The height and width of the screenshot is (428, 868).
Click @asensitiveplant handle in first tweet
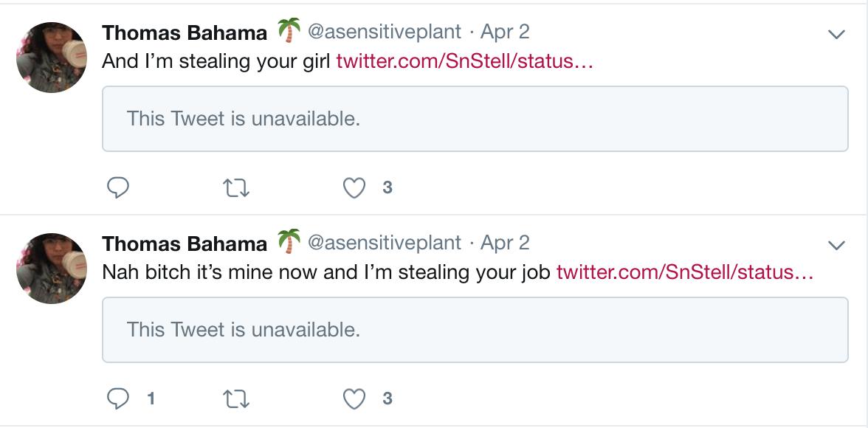point(384,32)
